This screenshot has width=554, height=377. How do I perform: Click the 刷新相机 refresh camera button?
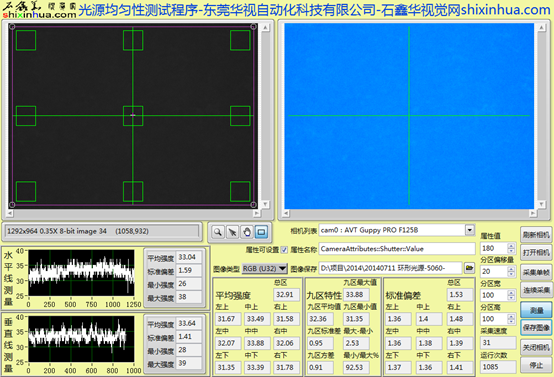pyautogui.click(x=536, y=235)
